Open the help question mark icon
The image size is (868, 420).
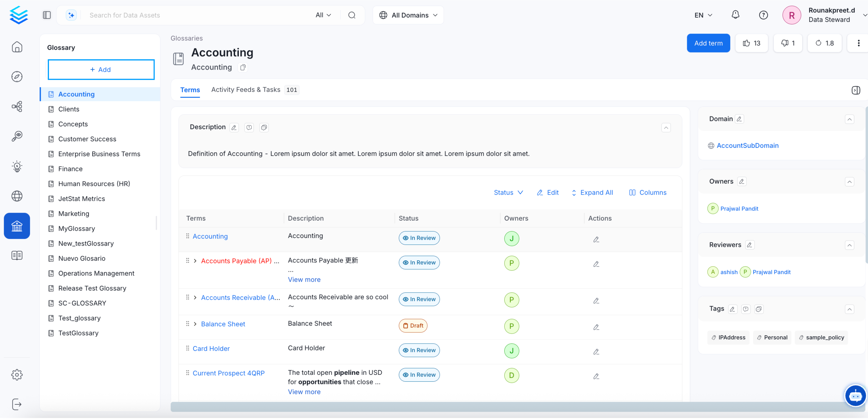tap(763, 15)
